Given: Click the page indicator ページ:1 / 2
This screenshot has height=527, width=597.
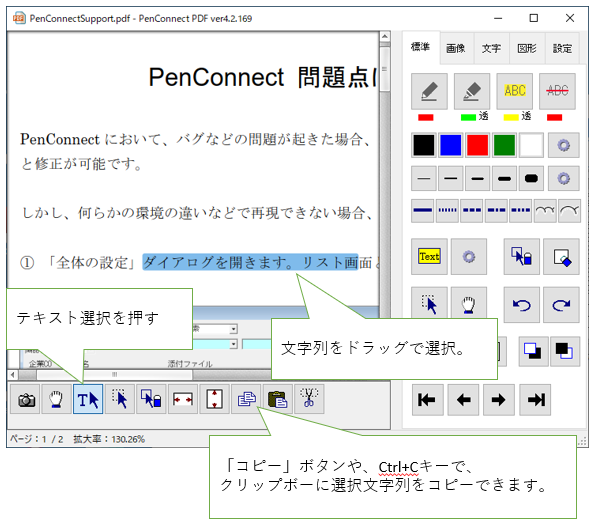Looking at the screenshot, I should 36,439.
